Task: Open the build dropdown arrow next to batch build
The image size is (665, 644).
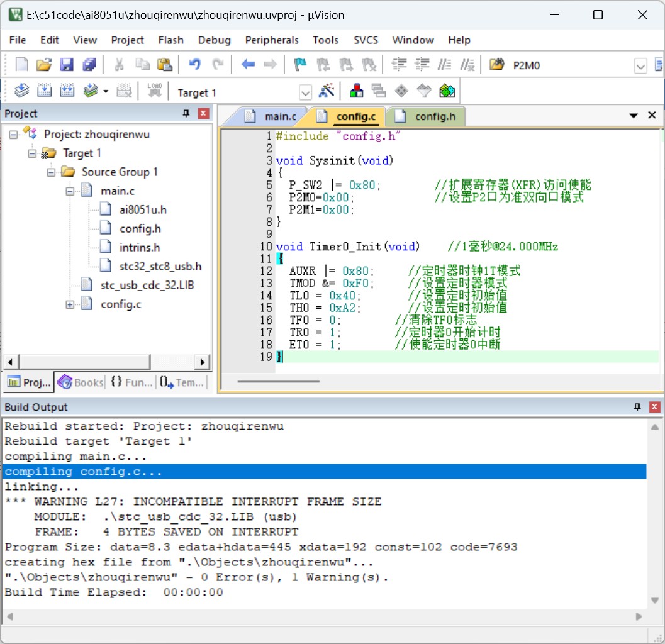Action: click(106, 91)
